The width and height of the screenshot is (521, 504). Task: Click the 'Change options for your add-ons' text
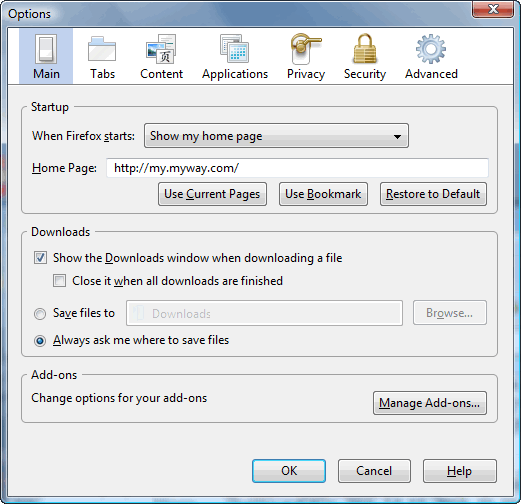[119, 398]
